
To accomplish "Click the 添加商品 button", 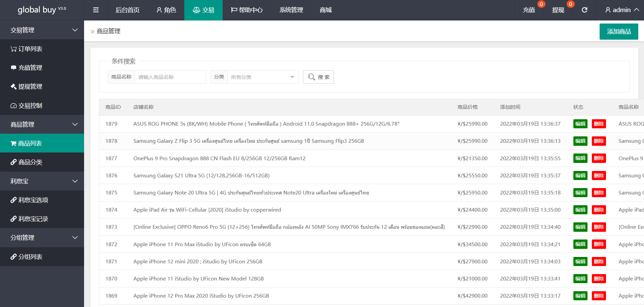I will 618,32.
